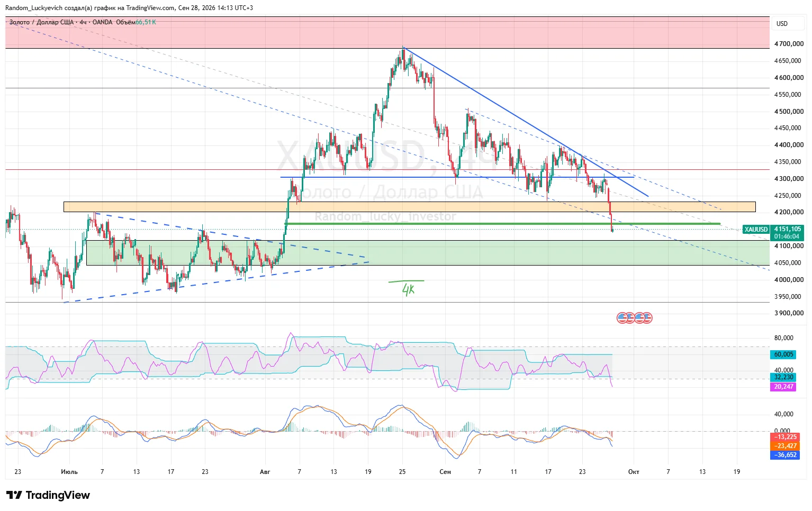Screen dimensions: 812x511
Task: Click the header text with TradingView.com attribution
Action: click(x=129, y=8)
